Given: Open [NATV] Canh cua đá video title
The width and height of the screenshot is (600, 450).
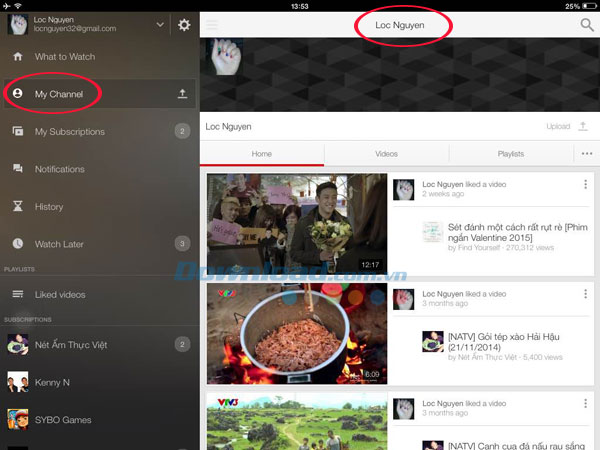Looking at the screenshot, I should tap(517, 446).
